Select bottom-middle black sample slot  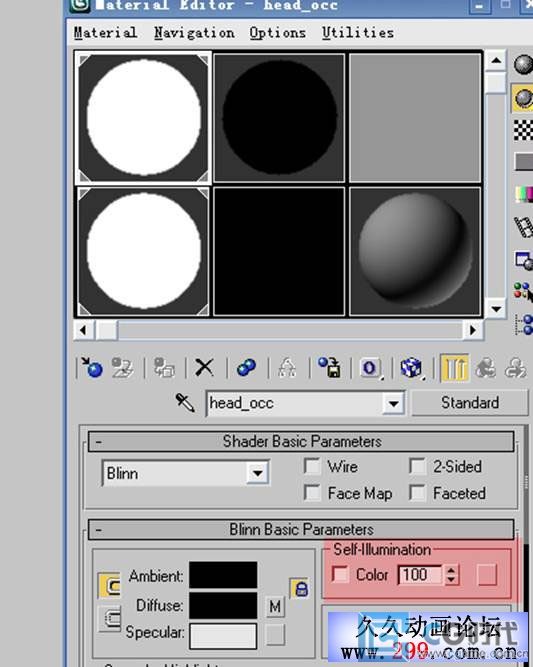279,252
